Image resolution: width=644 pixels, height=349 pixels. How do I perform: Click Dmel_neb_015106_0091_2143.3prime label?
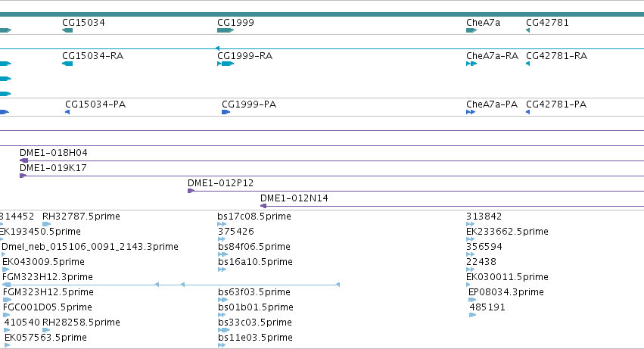90,247
